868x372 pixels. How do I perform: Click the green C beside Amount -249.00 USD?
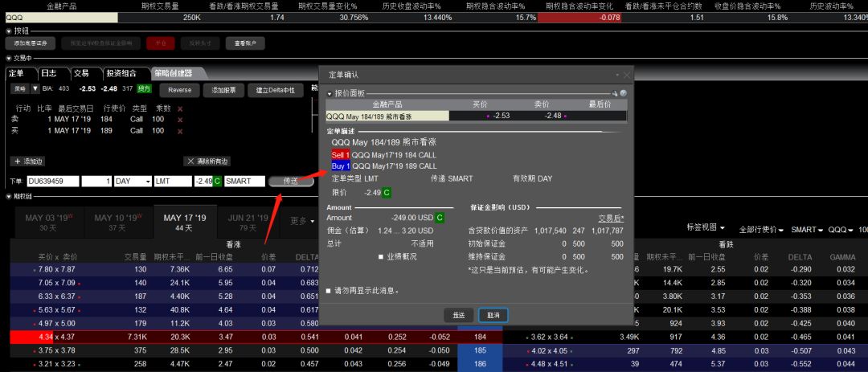click(x=440, y=218)
